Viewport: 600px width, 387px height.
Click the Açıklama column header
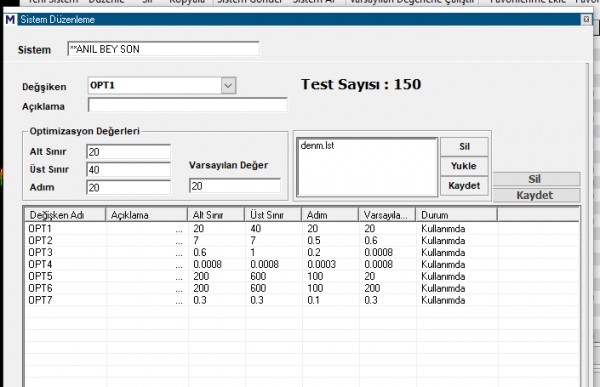click(x=147, y=215)
